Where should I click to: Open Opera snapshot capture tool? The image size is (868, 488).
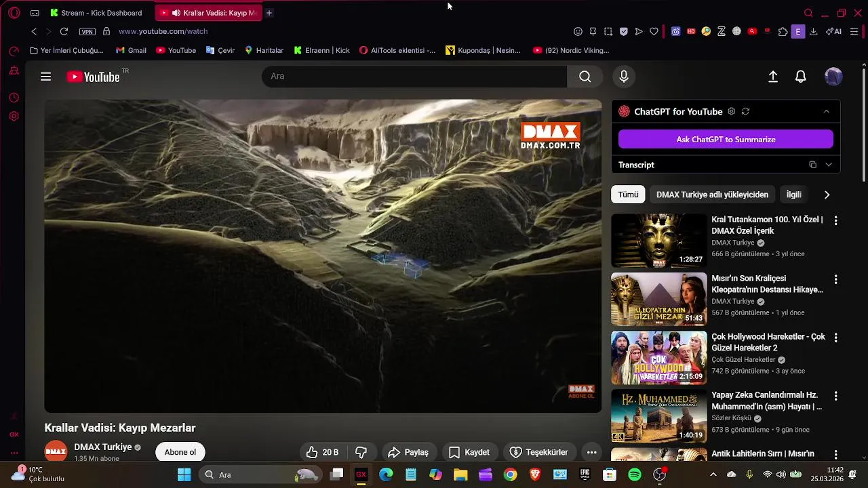click(x=608, y=31)
